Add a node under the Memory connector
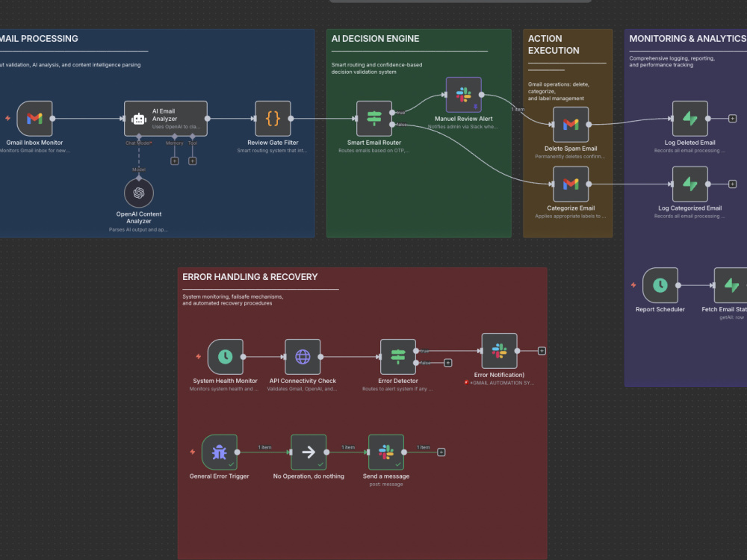The height and width of the screenshot is (560, 747). tap(174, 161)
